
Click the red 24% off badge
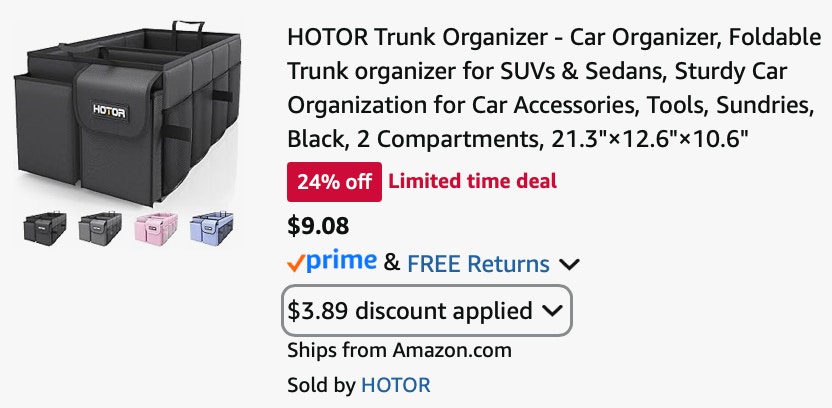[334, 182]
